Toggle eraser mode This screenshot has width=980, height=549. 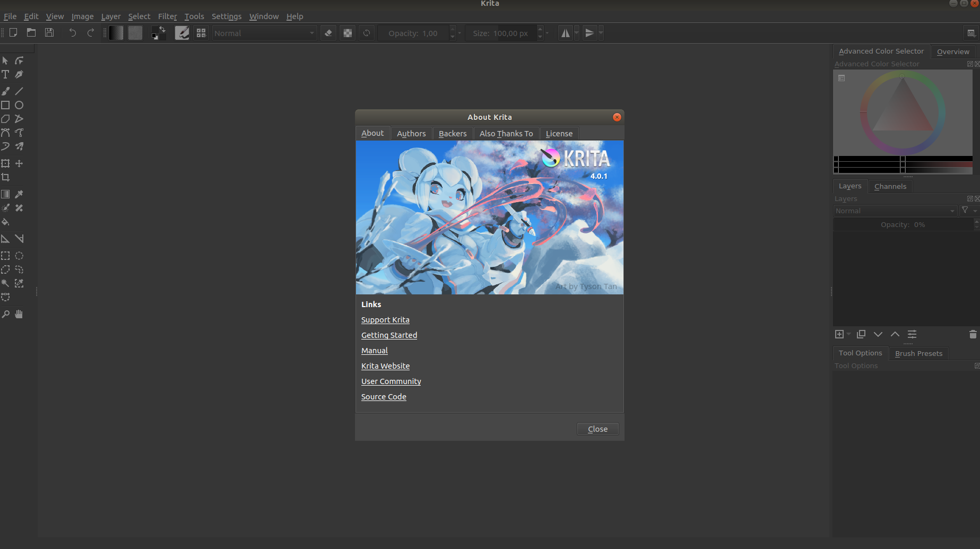pos(328,33)
